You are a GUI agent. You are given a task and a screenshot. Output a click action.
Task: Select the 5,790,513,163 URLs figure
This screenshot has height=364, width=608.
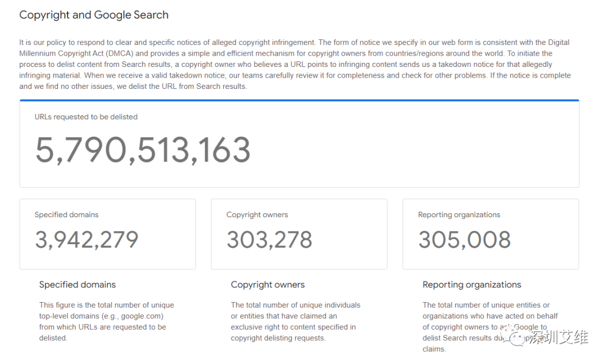(142, 150)
